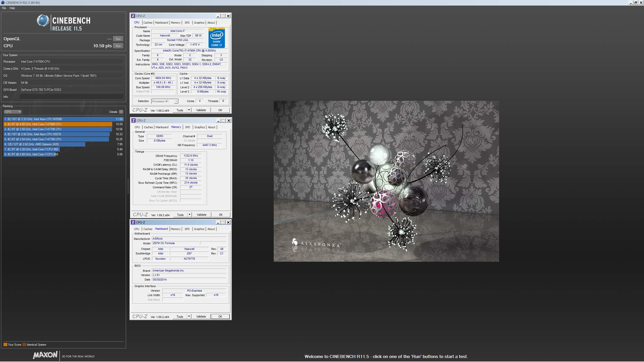Switch to SPD tab in middle CPU-Z window

pos(187,127)
